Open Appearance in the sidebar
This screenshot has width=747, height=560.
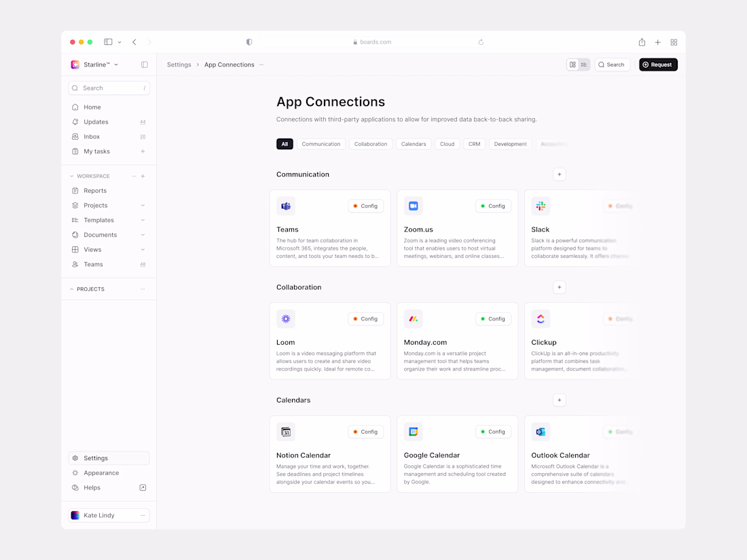(x=109, y=473)
